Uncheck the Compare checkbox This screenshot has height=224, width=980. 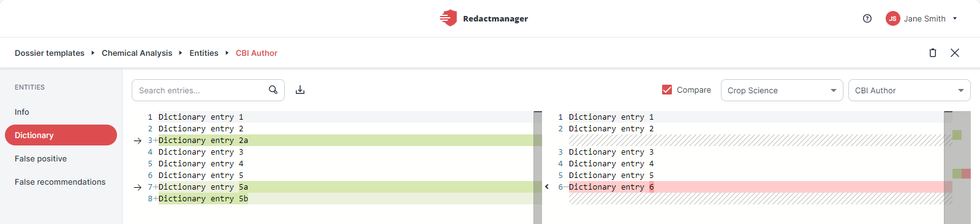click(667, 90)
